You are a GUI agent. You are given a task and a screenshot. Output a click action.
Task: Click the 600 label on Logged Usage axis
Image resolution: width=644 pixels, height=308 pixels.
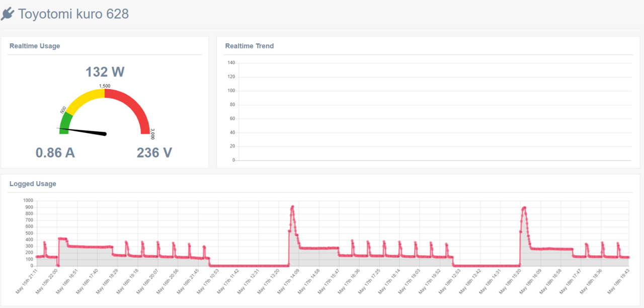(x=29, y=227)
